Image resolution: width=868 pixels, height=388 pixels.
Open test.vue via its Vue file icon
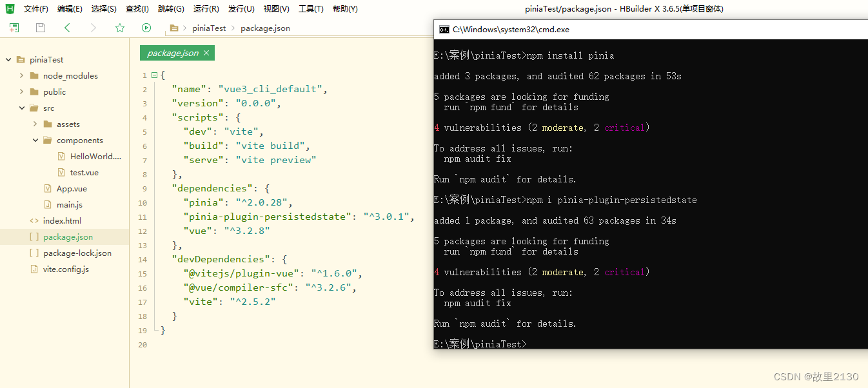pos(62,172)
